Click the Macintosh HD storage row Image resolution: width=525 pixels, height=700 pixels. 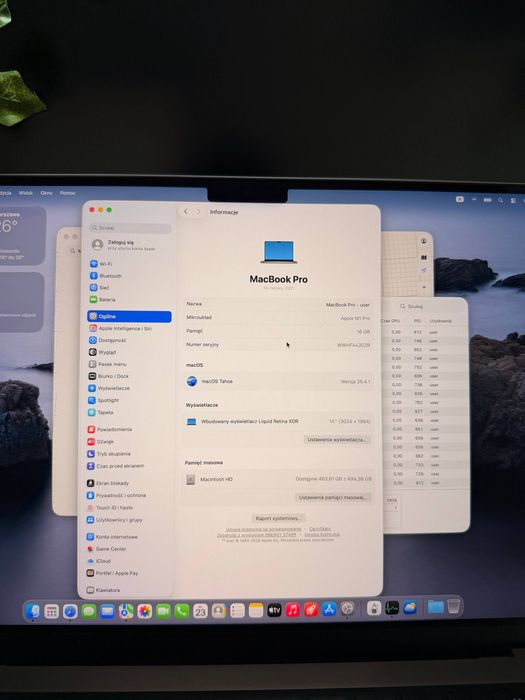[278, 479]
